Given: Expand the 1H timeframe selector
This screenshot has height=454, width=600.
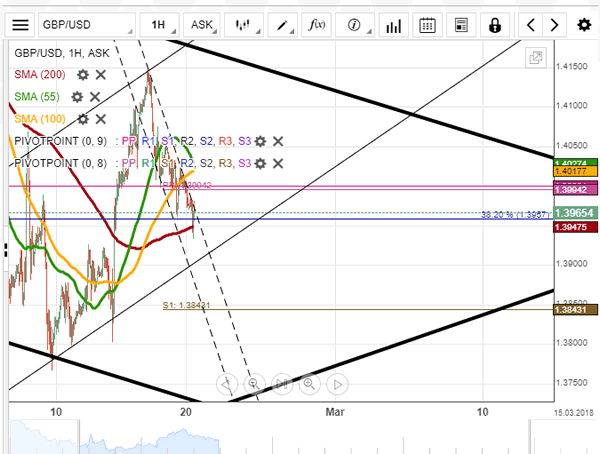Looking at the screenshot, I should click(x=158, y=24).
